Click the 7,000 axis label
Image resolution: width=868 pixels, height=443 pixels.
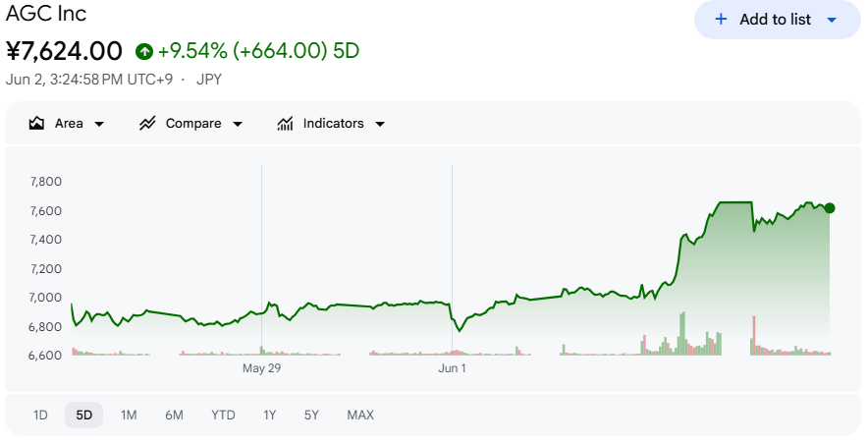pos(46,298)
